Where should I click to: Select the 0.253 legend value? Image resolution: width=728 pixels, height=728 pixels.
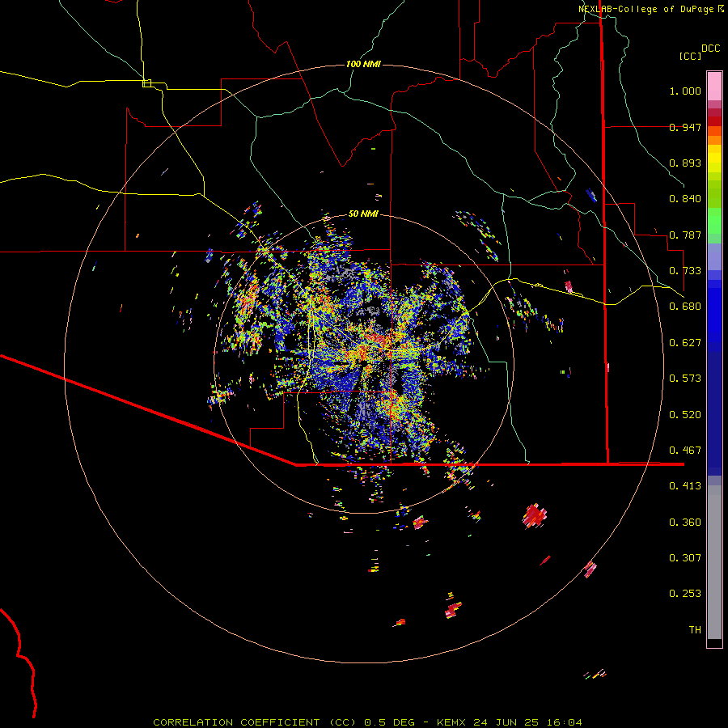(x=685, y=594)
